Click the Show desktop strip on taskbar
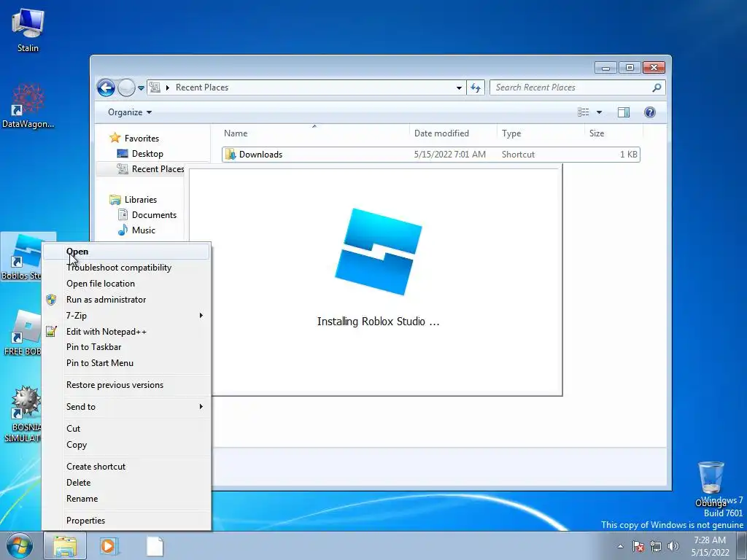The image size is (747, 560). [742, 546]
